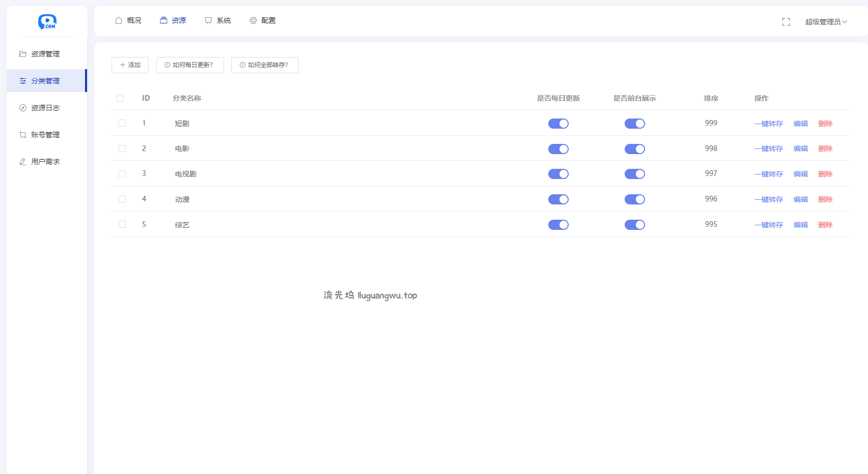This screenshot has height=474, width=868.
Task: Delete the 综艺 category
Action: [825, 225]
